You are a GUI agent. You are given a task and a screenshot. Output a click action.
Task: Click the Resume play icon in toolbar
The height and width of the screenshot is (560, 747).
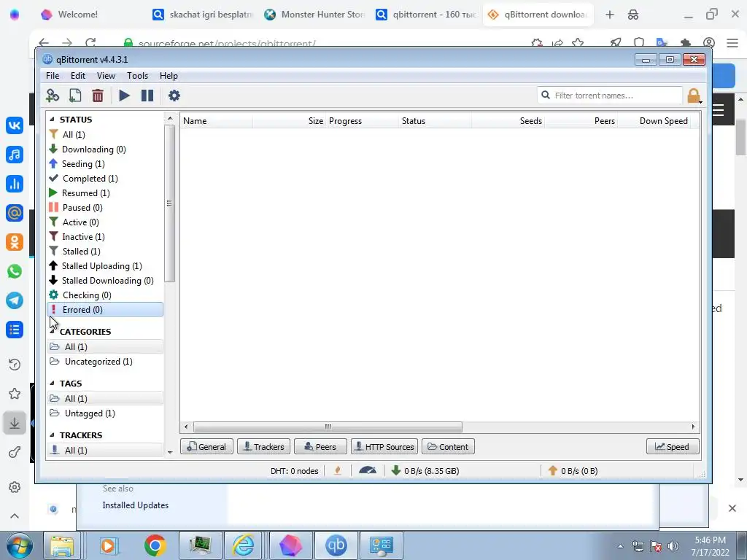click(x=124, y=96)
